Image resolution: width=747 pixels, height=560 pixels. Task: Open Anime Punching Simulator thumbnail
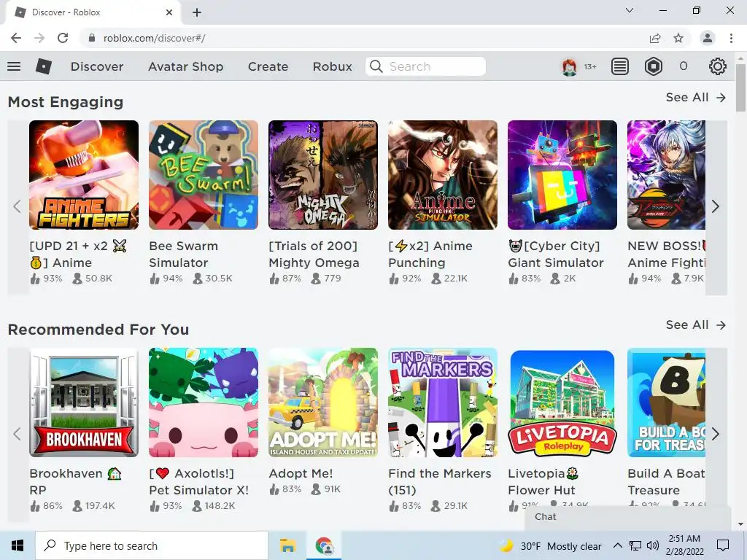coord(443,175)
